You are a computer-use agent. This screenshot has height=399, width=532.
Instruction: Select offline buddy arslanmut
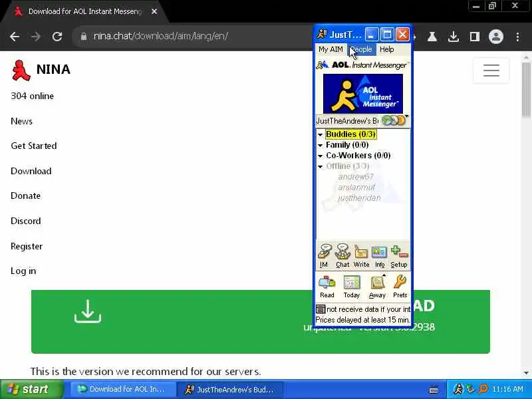tap(356, 188)
